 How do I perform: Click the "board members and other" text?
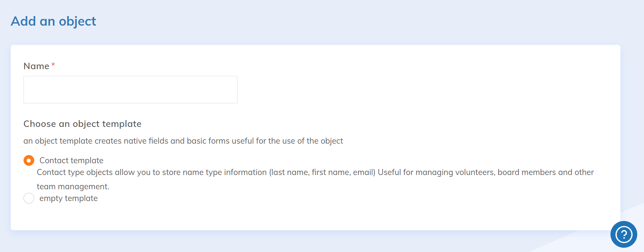(546, 172)
